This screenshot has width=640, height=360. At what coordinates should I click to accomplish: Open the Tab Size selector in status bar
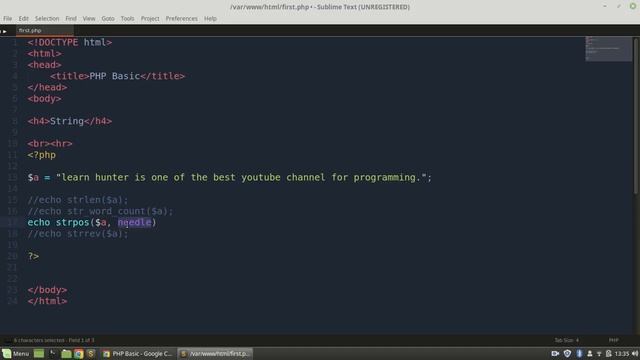coord(566,340)
